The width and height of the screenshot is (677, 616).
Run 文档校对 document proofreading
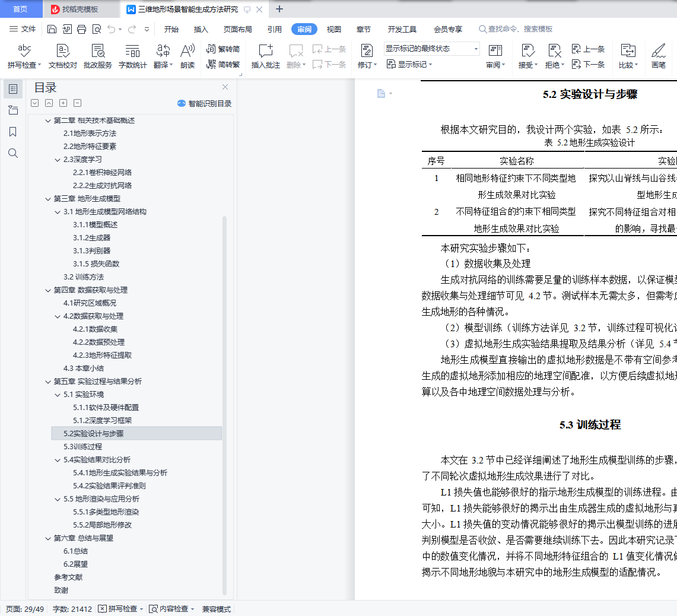63,56
